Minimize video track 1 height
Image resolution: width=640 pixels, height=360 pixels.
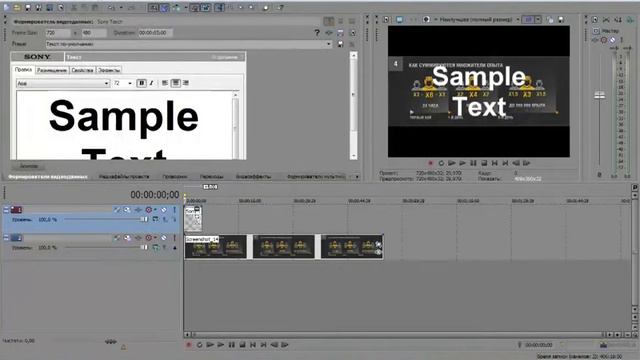(6, 210)
